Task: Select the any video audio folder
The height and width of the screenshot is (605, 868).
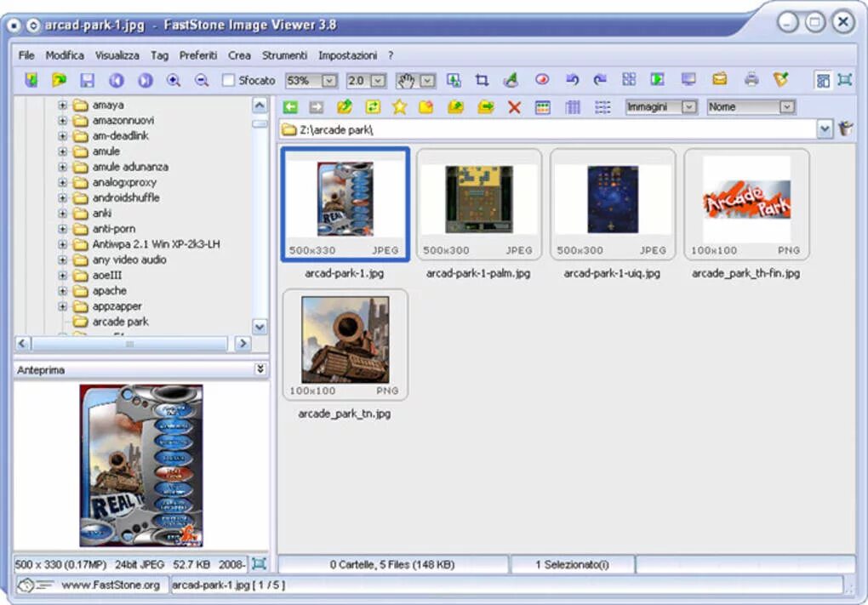Action: 129,260
